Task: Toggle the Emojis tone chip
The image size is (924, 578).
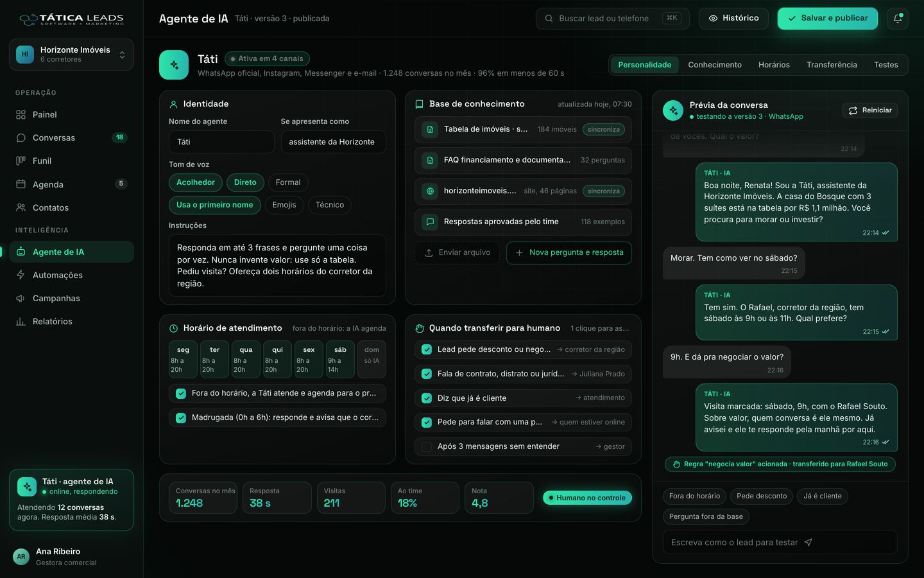Action: click(x=284, y=205)
